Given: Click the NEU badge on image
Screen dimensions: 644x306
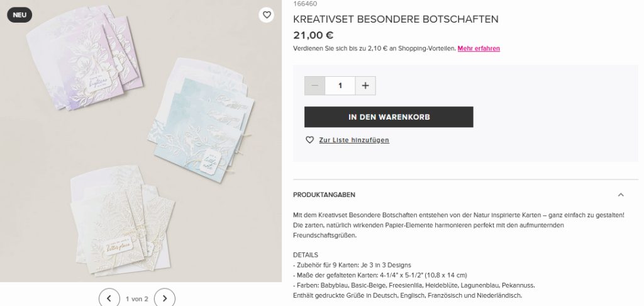Looking at the screenshot, I should [x=19, y=15].
